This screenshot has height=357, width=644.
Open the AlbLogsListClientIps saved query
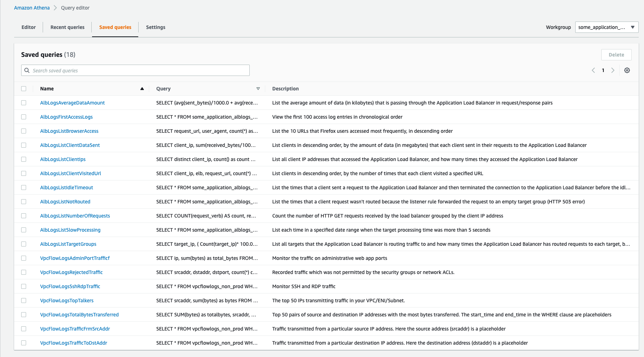point(63,159)
